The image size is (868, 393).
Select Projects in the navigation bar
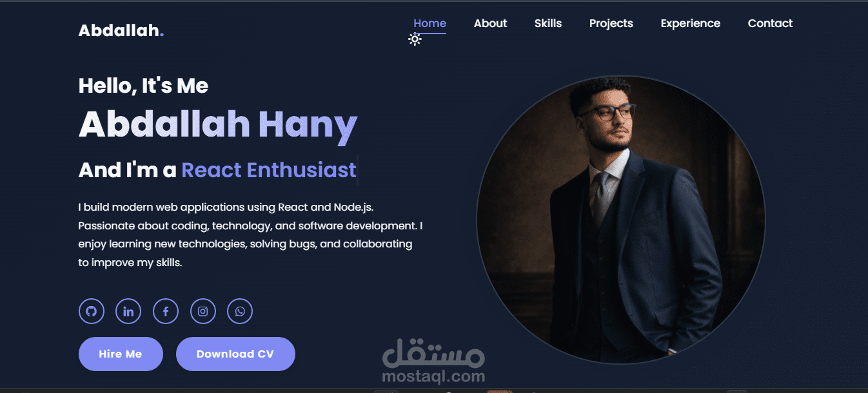[611, 23]
